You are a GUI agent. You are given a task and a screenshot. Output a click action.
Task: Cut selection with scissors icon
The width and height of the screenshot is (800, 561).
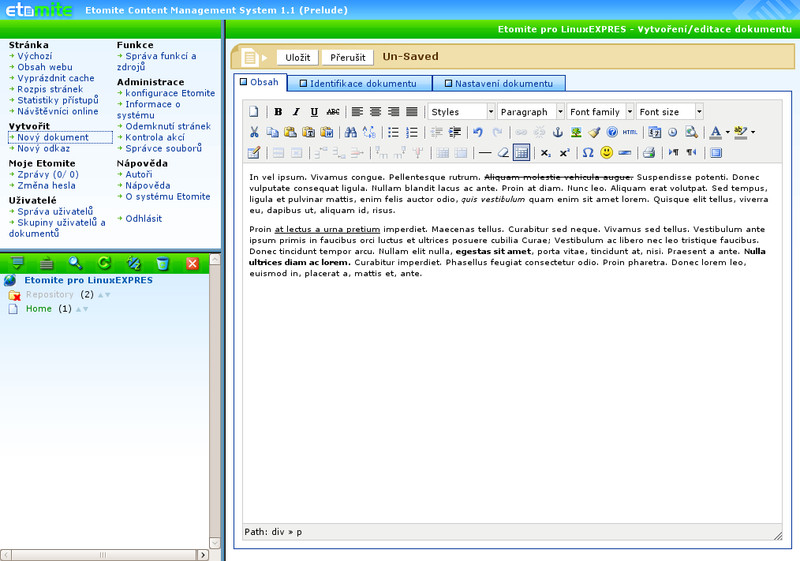(254, 132)
